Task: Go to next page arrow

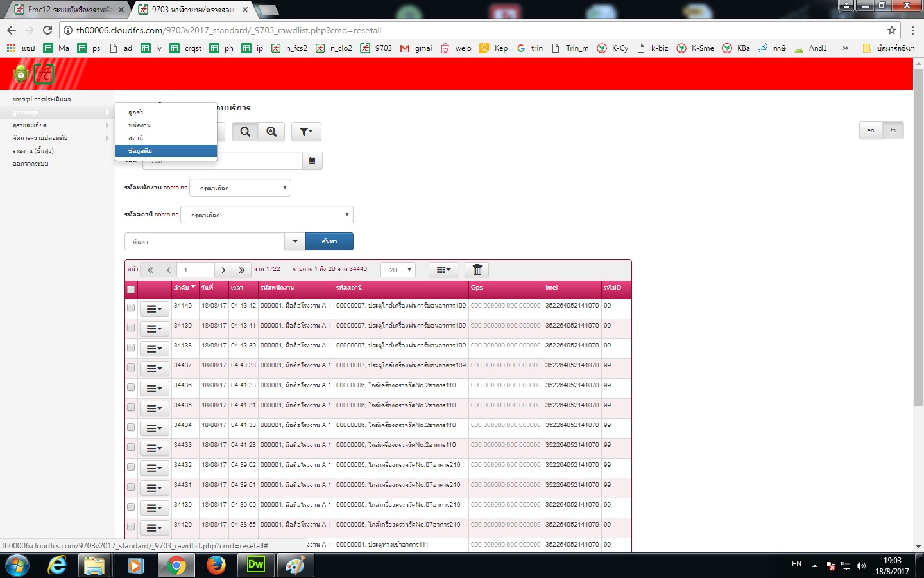Action: pyautogui.click(x=223, y=270)
